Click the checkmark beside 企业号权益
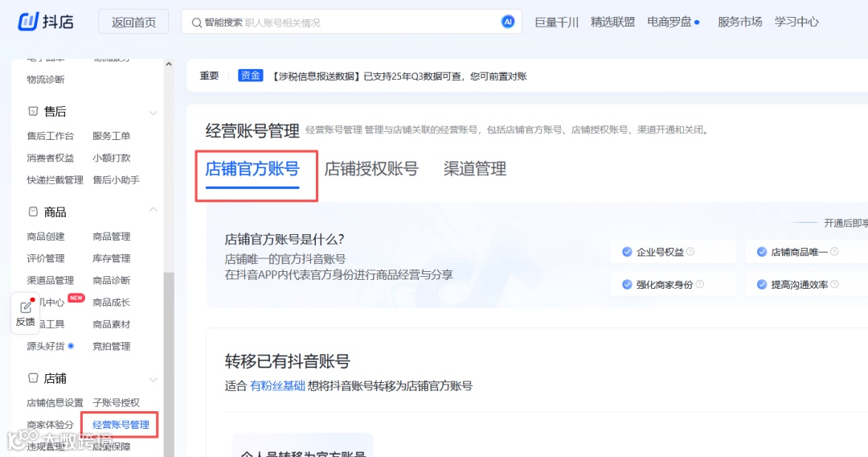The height and width of the screenshot is (457, 868). (627, 252)
